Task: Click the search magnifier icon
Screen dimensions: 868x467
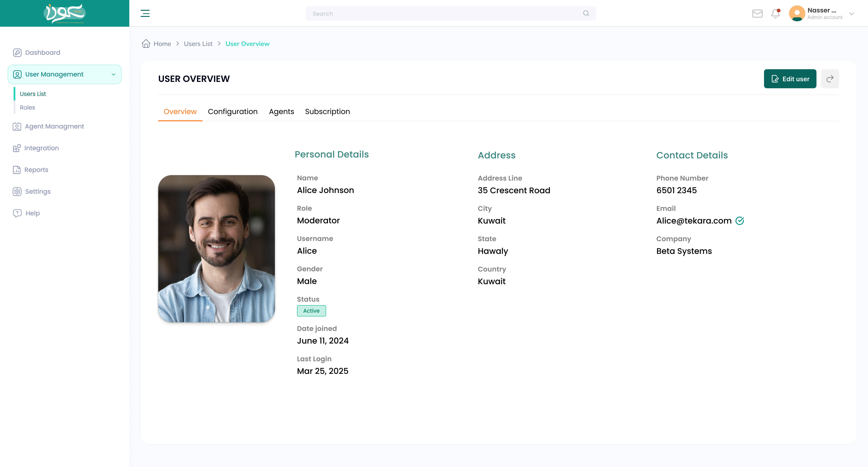Action: point(586,13)
